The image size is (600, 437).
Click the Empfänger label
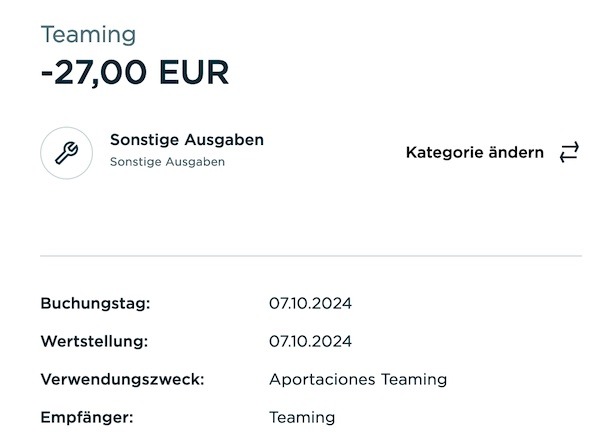click(87, 417)
